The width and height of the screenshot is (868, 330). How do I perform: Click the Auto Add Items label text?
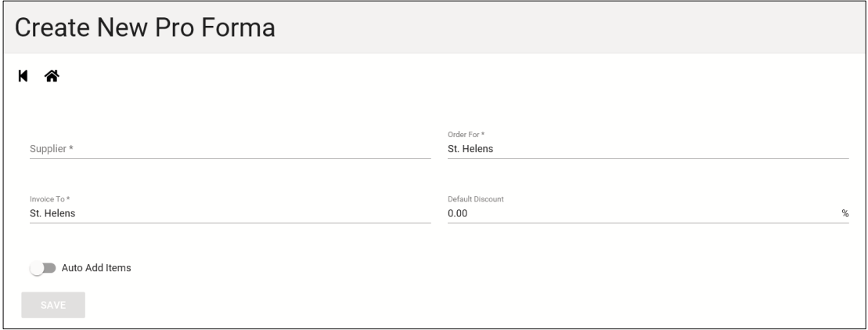(96, 268)
